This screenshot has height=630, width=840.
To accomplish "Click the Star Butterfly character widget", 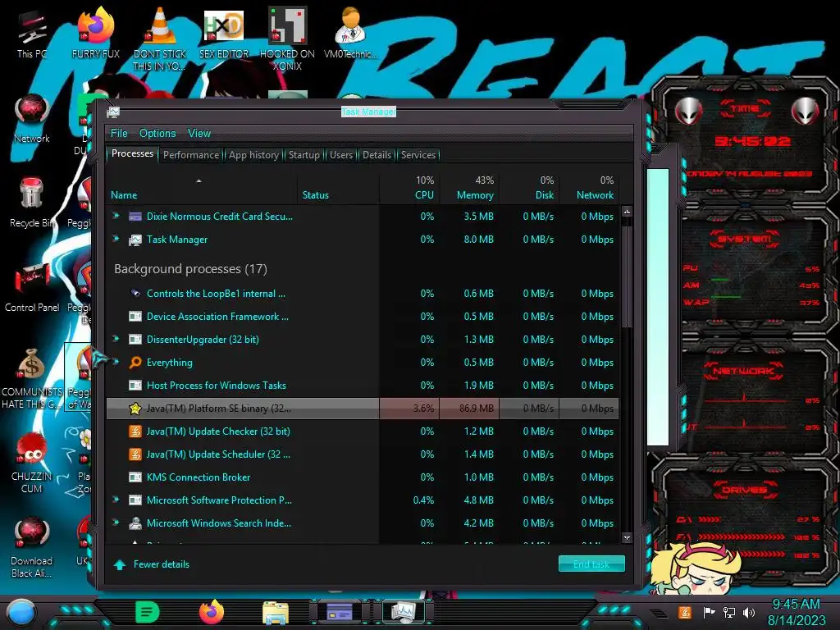I will tap(696, 568).
